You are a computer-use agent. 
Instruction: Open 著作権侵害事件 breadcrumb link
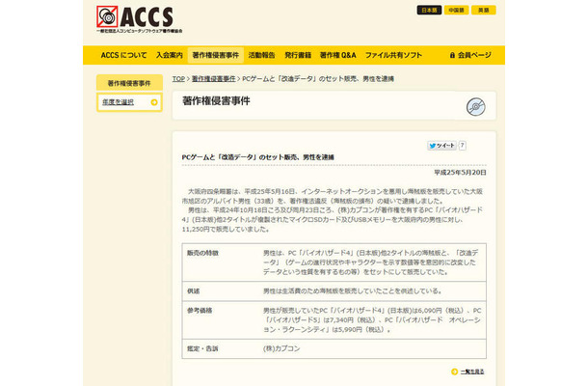pos(214,79)
